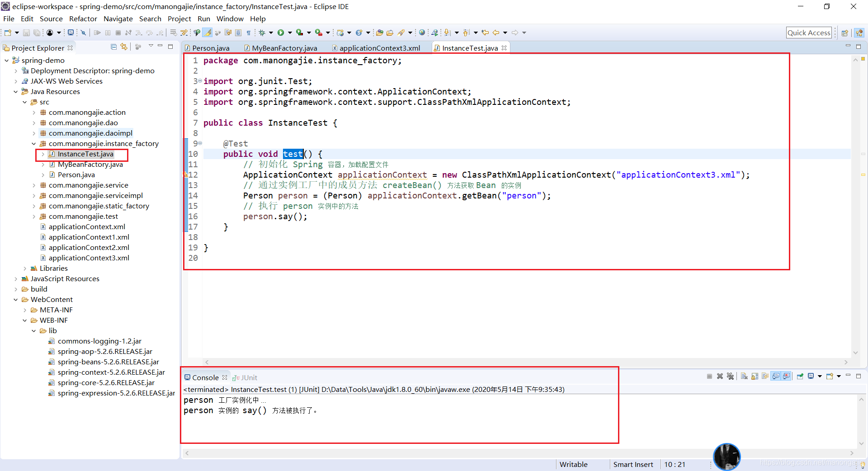Click the Pin Console icon

click(x=800, y=376)
